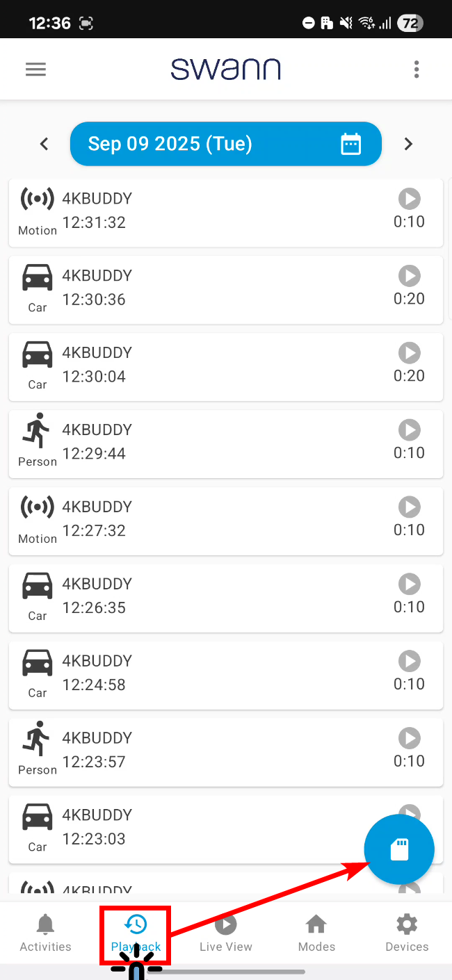This screenshot has width=452, height=980.
Task: Advance to next day with right chevron
Action: pyautogui.click(x=408, y=144)
